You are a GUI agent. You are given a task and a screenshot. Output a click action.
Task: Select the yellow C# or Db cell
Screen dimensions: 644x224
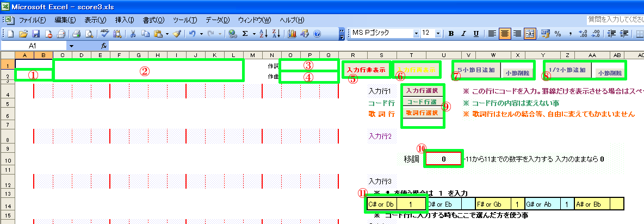(382, 204)
